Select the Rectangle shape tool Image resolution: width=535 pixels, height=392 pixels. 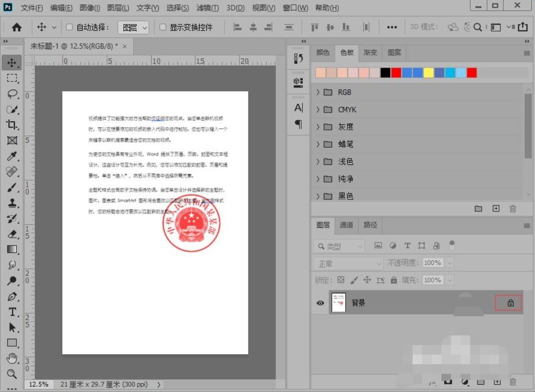12,343
